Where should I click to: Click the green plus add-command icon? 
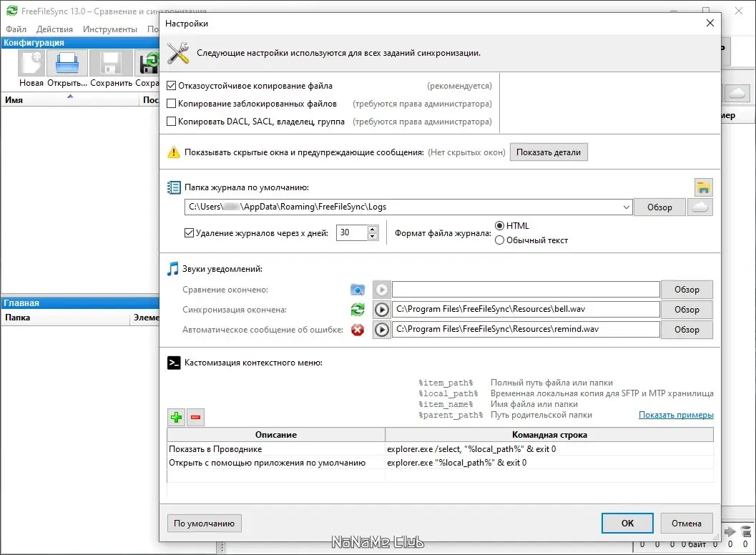coord(177,417)
